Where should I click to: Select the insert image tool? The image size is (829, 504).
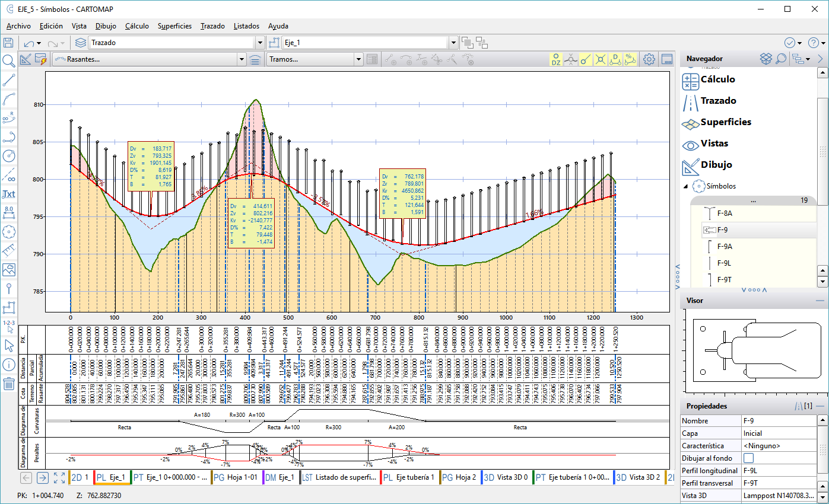tap(8, 270)
